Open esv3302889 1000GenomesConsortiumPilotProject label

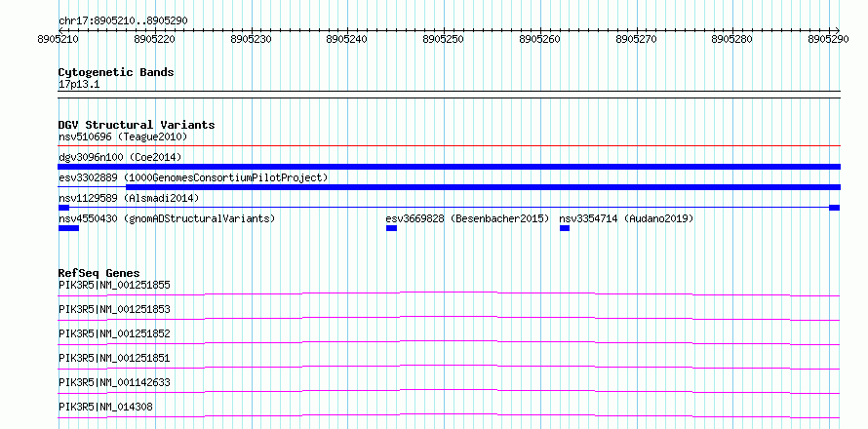point(194,177)
